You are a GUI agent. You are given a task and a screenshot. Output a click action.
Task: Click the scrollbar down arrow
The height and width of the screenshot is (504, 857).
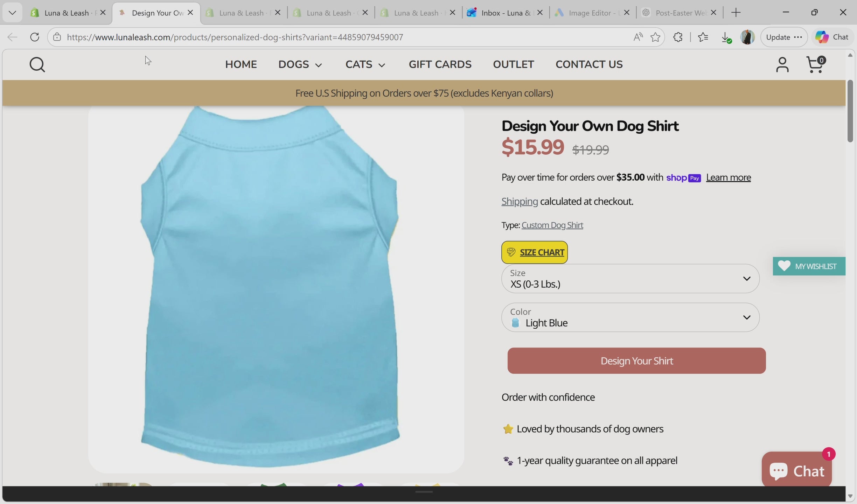850,496
